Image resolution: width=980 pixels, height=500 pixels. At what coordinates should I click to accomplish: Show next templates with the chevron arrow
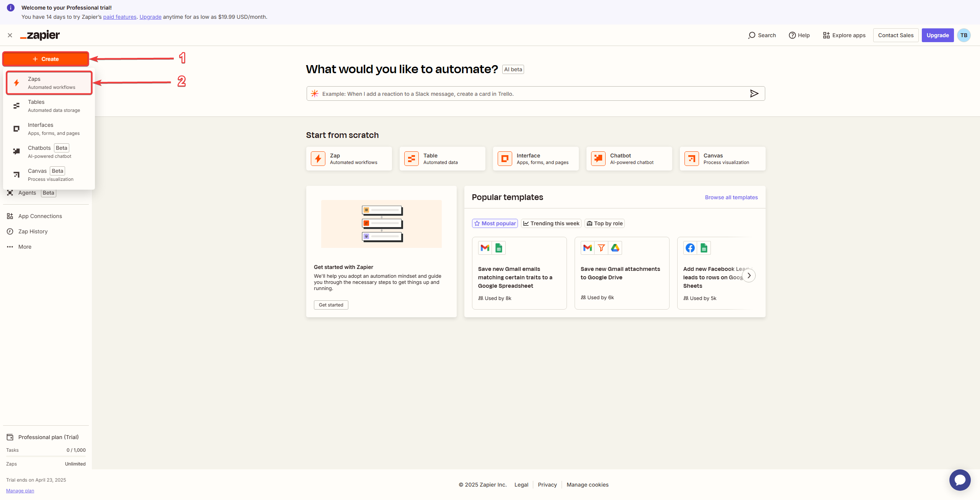[x=749, y=275]
